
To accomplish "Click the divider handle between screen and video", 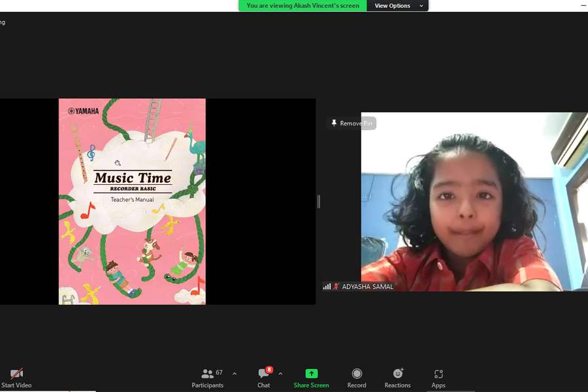I will tap(319, 201).
